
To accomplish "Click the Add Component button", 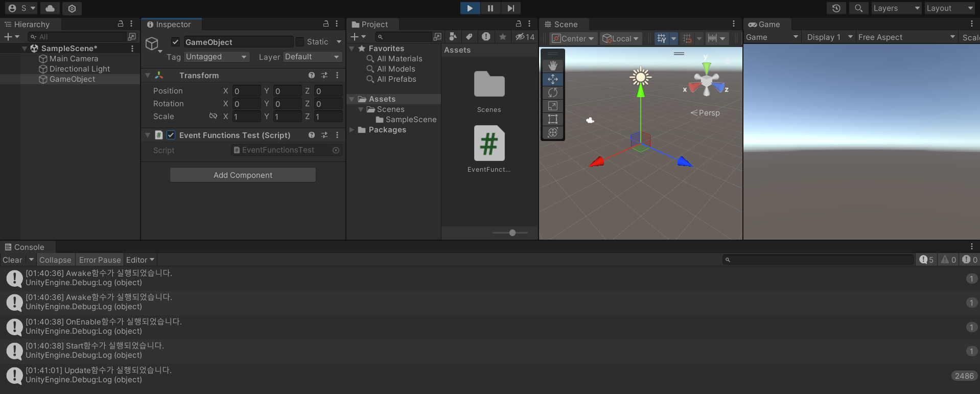I will point(243,175).
